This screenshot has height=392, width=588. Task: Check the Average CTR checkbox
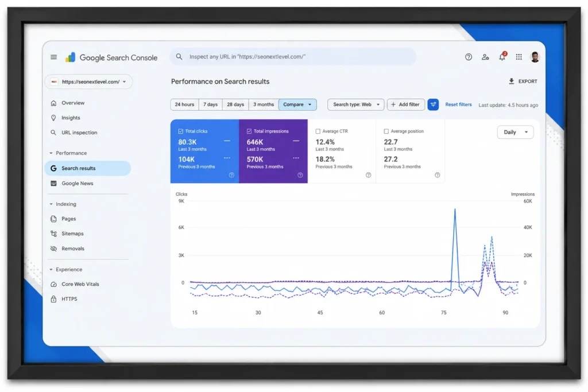point(318,131)
